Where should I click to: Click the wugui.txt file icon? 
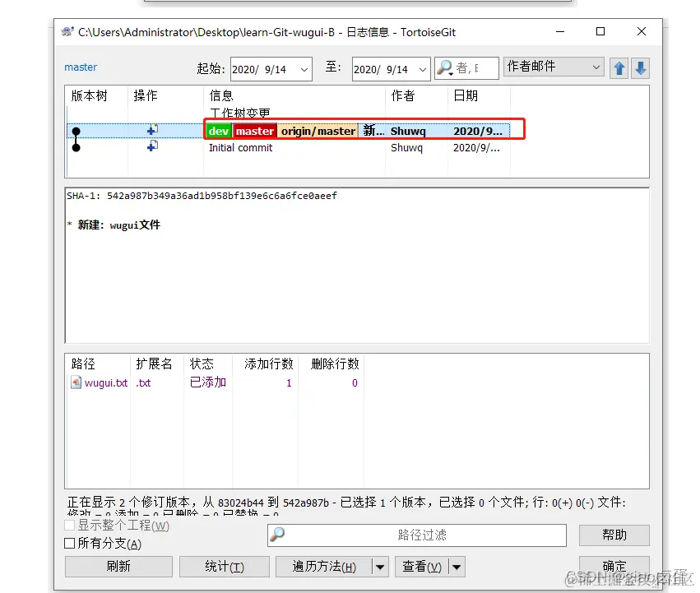click(76, 382)
